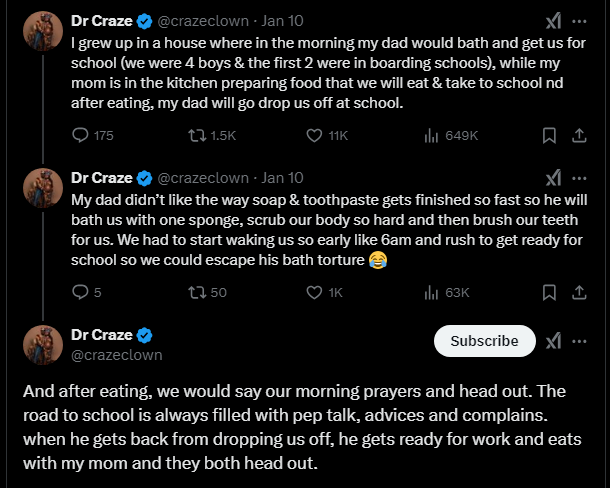
Task: Open more options on the second tweet
Action: tap(579, 178)
